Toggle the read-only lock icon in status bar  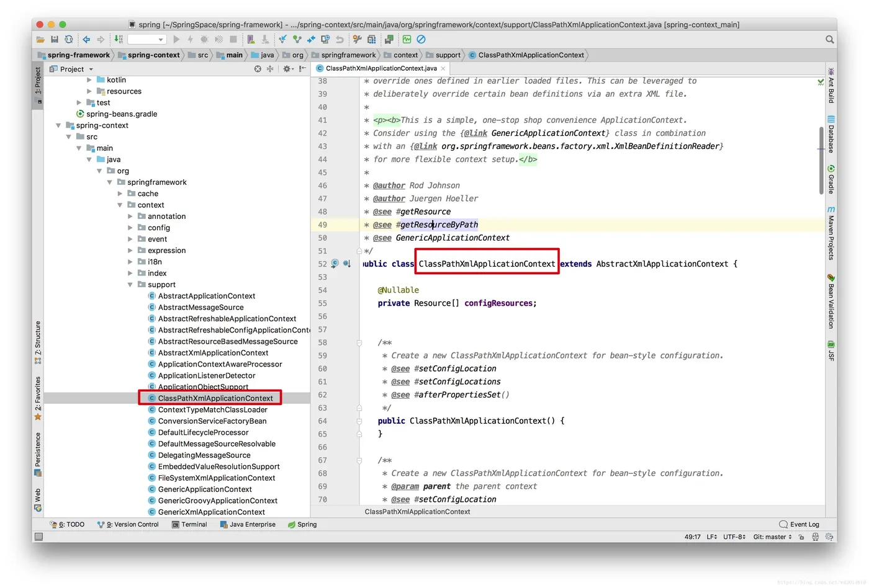tap(801, 537)
